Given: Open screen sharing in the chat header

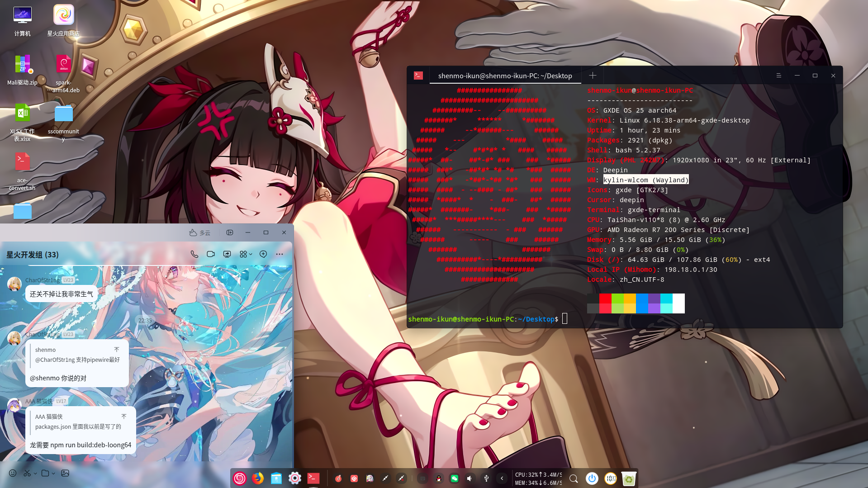Looking at the screenshot, I should (x=227, y=254).
